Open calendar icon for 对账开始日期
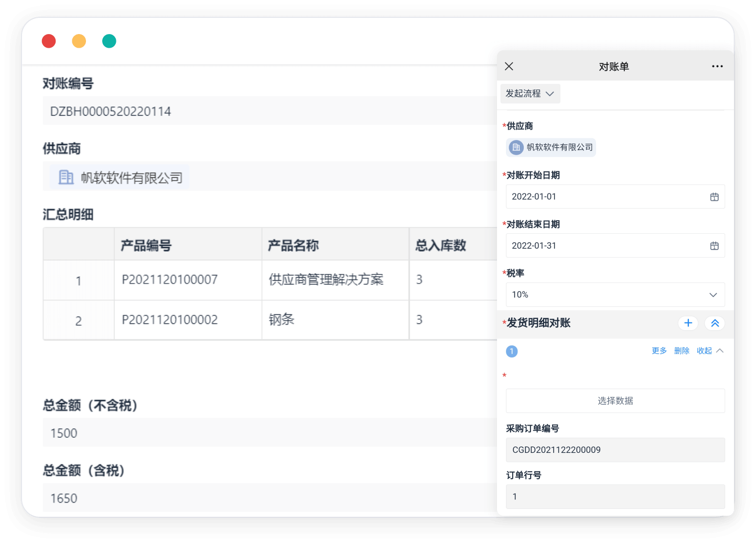The image size is (756, 543). coord(714,197)
